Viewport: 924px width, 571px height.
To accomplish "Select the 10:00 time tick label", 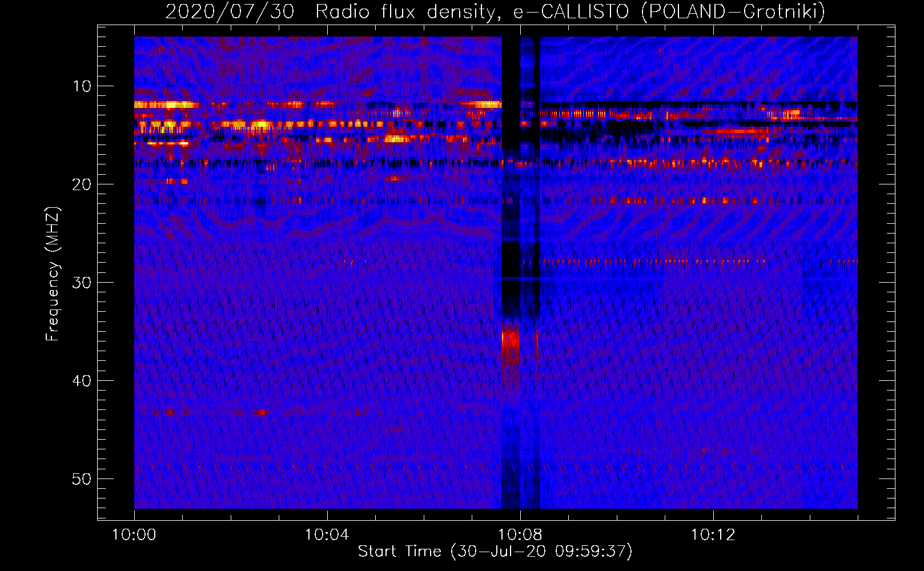I will pos(134,535).
